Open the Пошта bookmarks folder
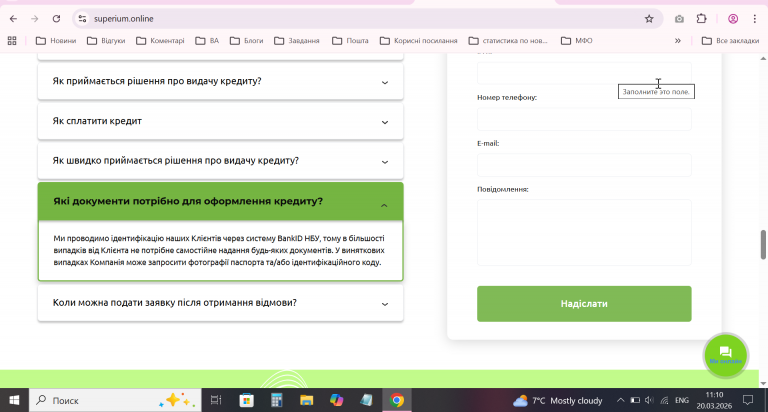Viewport: 768px width, 412px height. pos(350,41)
